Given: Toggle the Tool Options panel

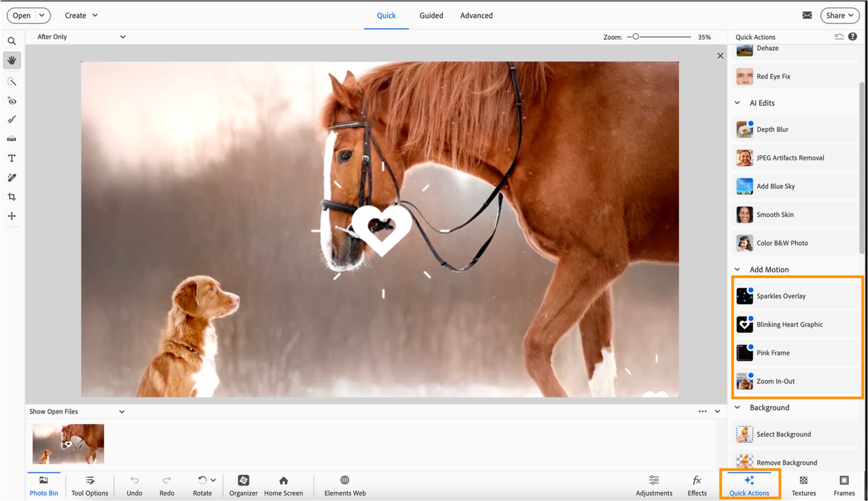Looking at the screenshot, I should tap(90, 485).
